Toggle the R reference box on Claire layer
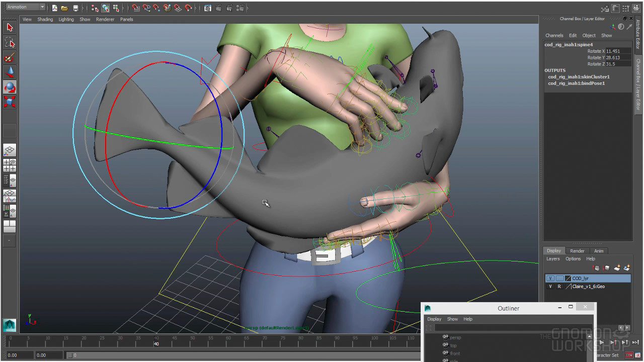This screenshot has height=362, width=644. (x=559, y=287)
